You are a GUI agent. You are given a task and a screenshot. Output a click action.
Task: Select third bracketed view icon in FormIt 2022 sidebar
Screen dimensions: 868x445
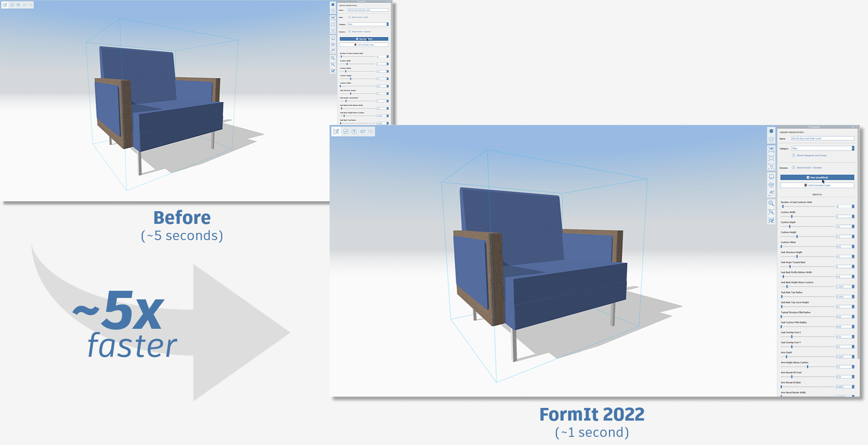pyautogui.click(x=771, y=166)
